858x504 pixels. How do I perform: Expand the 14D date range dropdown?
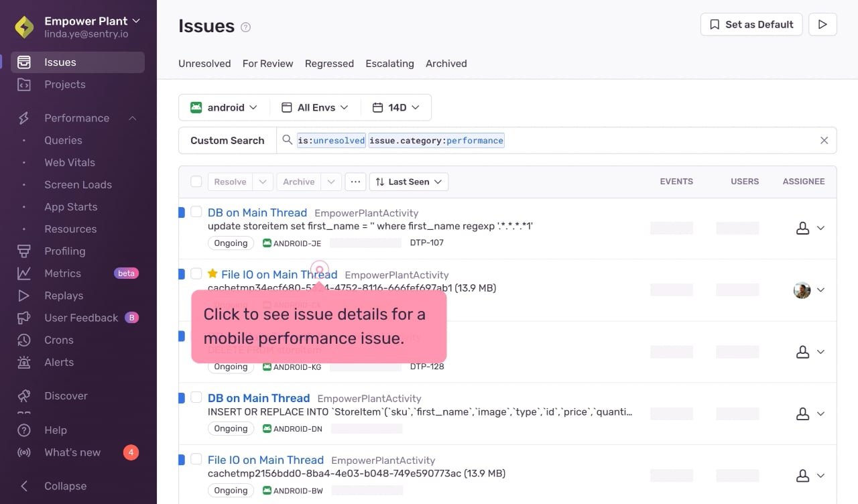(396, 107)
